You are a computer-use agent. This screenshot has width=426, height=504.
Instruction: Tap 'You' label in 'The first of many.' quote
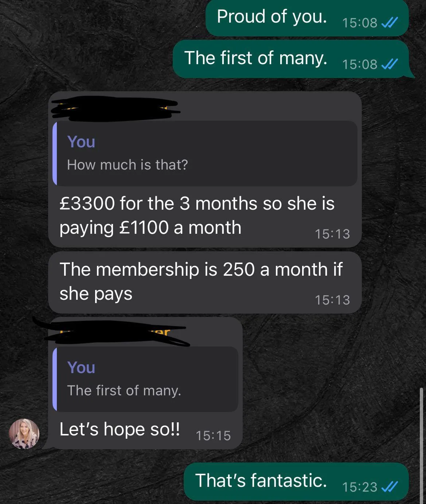click(81, 367)
